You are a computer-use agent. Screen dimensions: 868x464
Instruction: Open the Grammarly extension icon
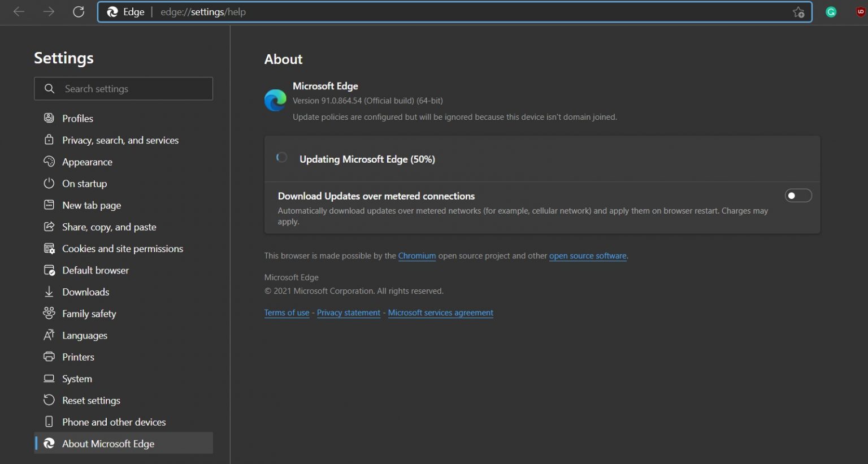831,12
